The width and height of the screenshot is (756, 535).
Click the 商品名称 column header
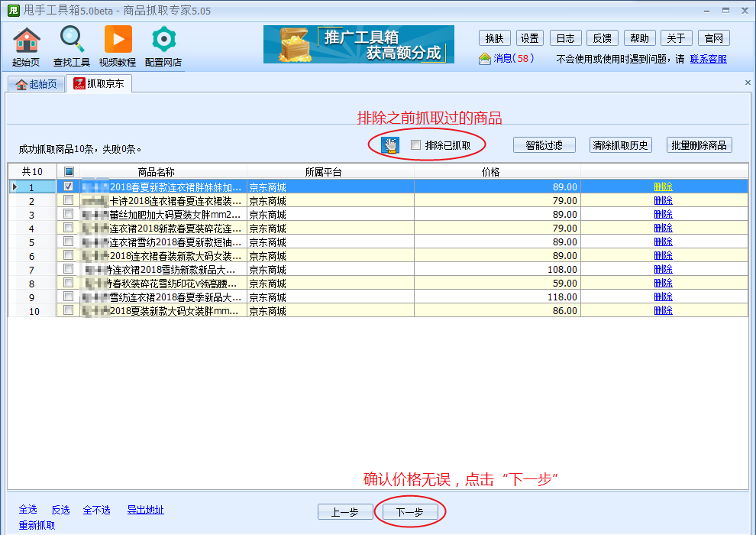163,172
